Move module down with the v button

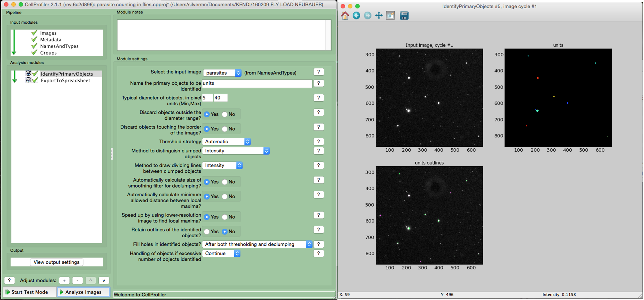(104, 281)
